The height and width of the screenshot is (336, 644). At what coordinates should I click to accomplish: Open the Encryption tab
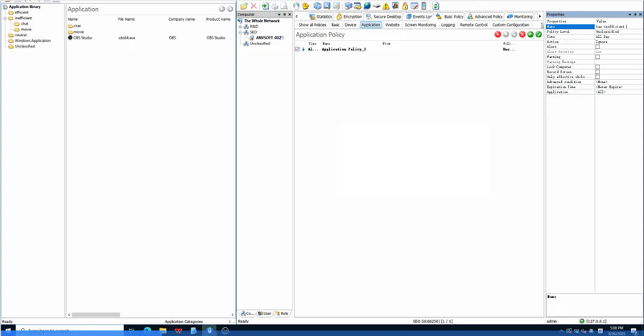click(x=349, y=16)
